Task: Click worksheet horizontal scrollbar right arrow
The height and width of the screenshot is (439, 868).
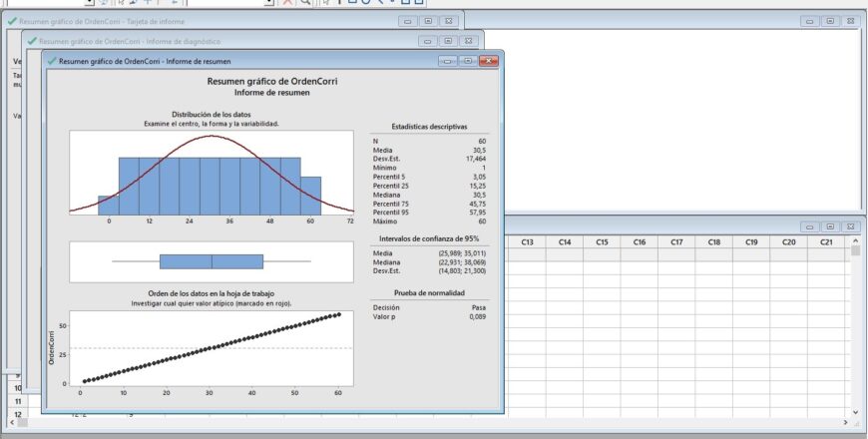Action: coord(845,422)
